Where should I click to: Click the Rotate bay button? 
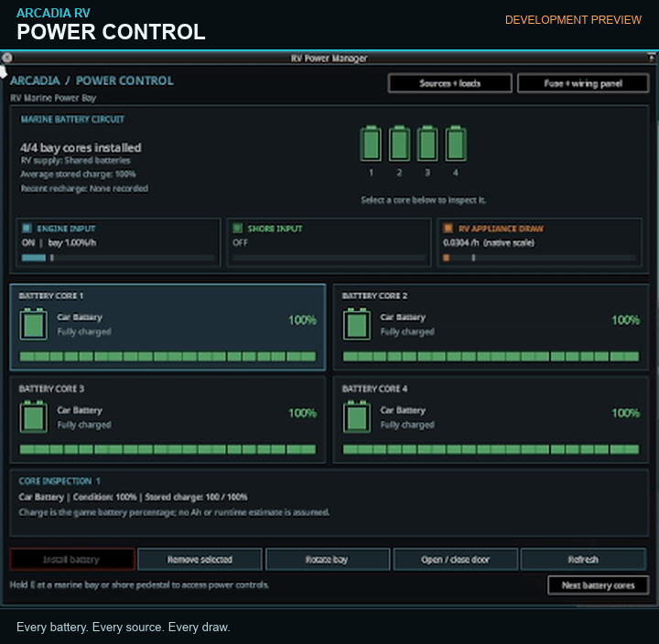tap(327, 559)
